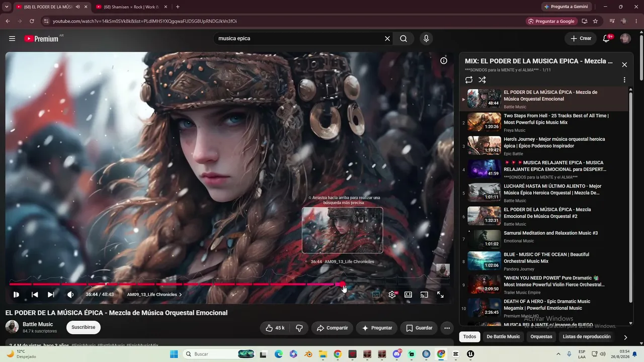Skip to the previous video

tap(35, 295)
